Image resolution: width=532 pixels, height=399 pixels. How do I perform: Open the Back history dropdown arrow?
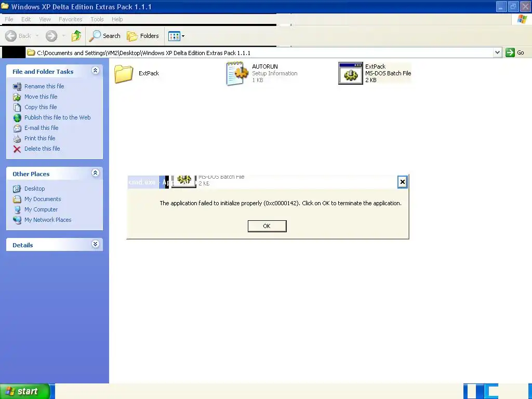point(37,36)
